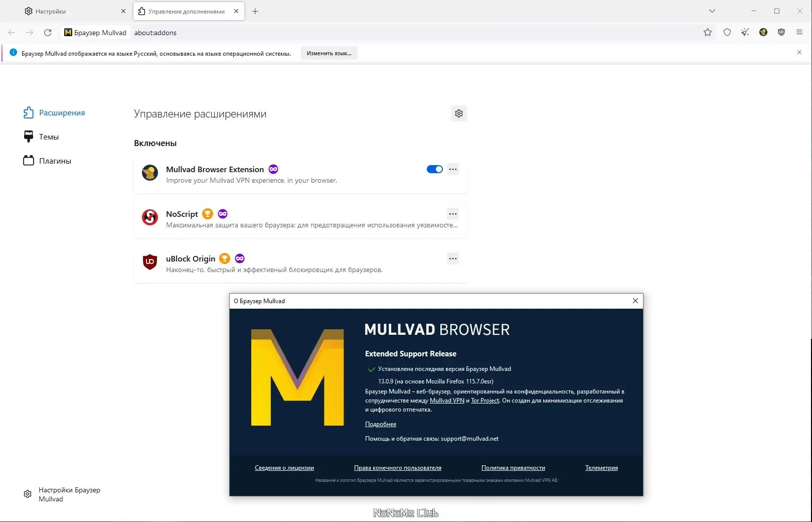
Task: Click private browsing badge next to Mullvad Browser Extension
Action: (273, 169)
